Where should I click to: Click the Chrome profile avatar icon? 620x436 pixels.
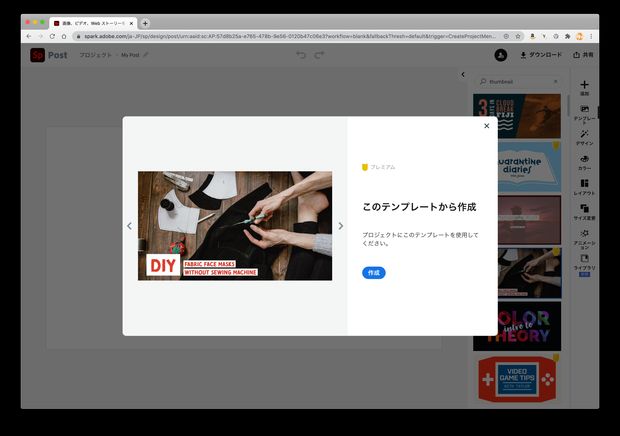coord(579,36)
